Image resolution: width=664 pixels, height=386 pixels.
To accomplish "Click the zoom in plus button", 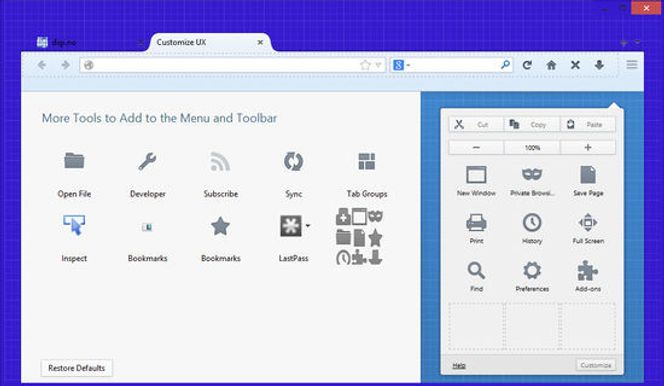I will 588,147.
